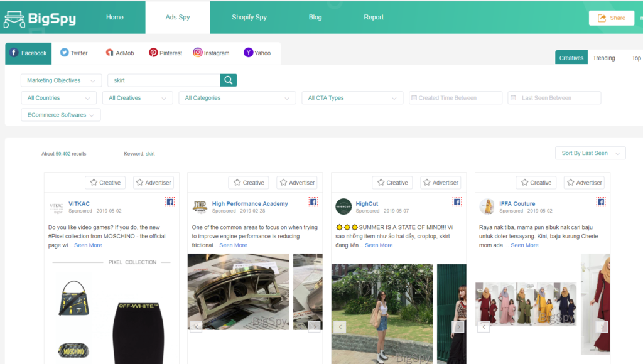Open the High Performance Academy name link
The height and width of the screenshot is (364, 643).
pos(250,204)
